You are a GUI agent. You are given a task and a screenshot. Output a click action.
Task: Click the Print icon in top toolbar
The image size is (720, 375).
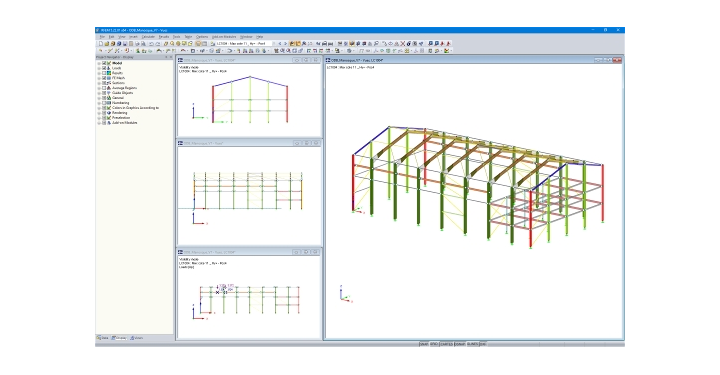point(137,44)
